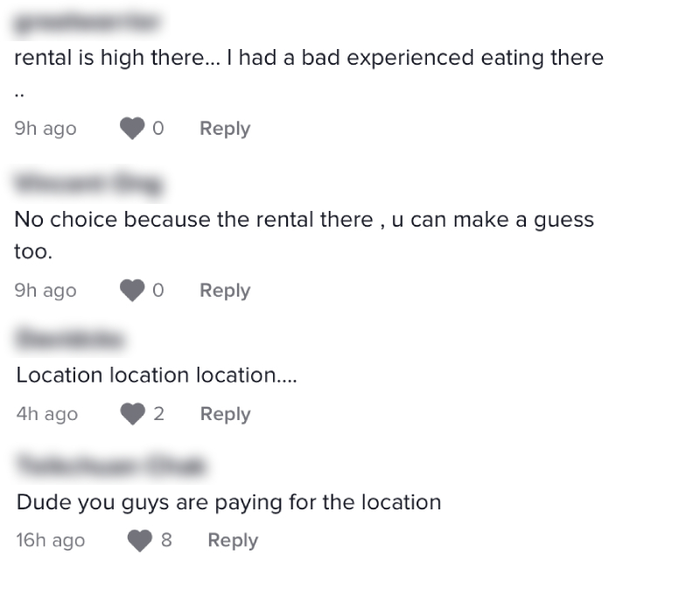Open the blurred username above 'Dude you guys'
This screenshot has width=700, height=596.
pyautogui.click(x=112, y=466)
